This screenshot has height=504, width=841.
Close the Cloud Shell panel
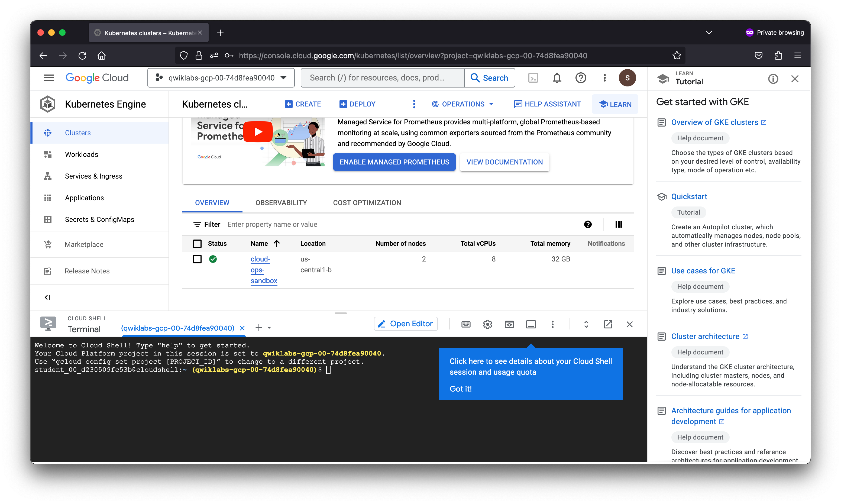point(629,324)
